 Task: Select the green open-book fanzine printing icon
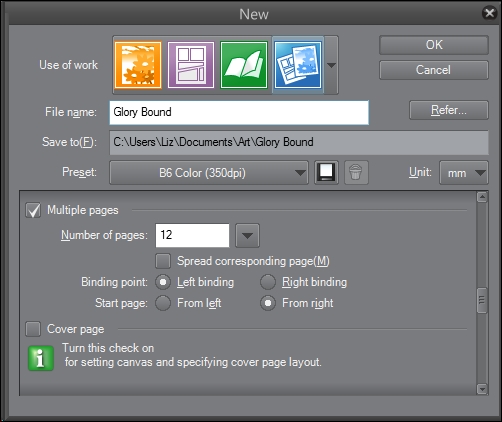(244, 65)
